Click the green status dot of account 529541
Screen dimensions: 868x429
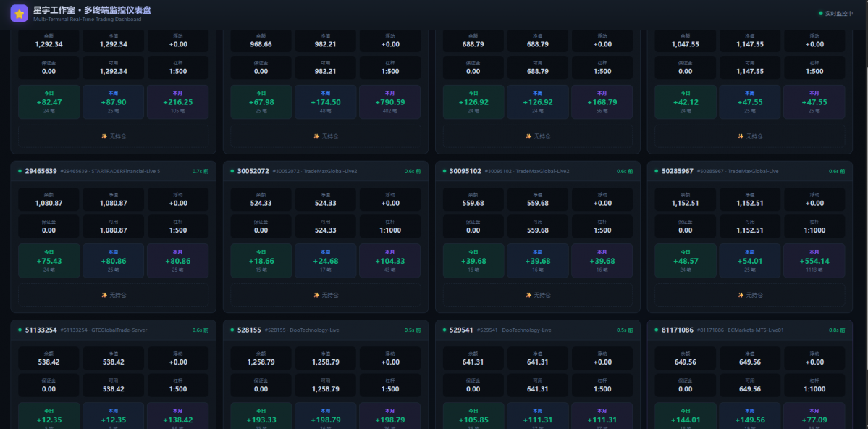point(444,330)
